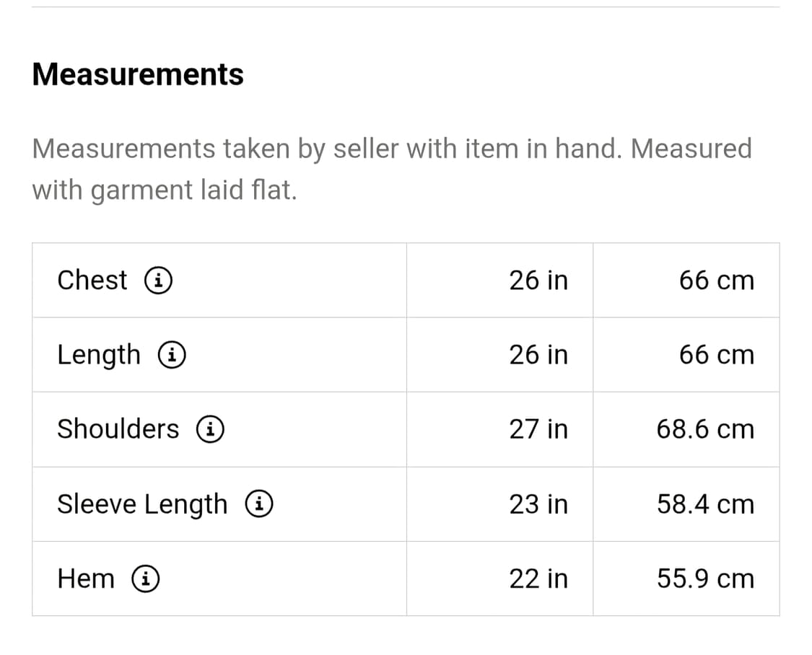Click the info icon next to Chest
Image resolution: width=812 pixels, height=655 pixels.
click(x=158, y=280)
